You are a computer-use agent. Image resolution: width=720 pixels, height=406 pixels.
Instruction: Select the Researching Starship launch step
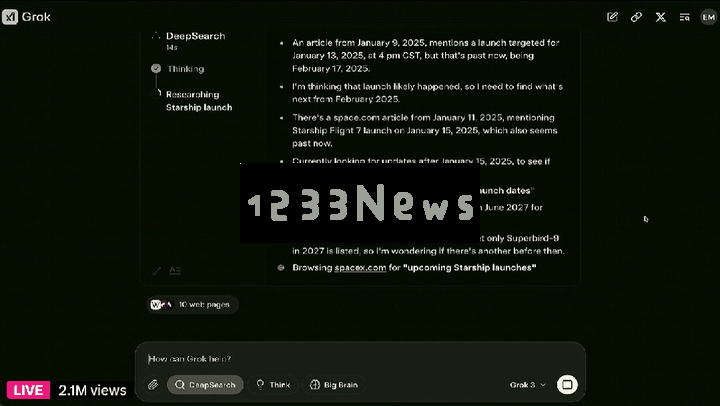199,101
